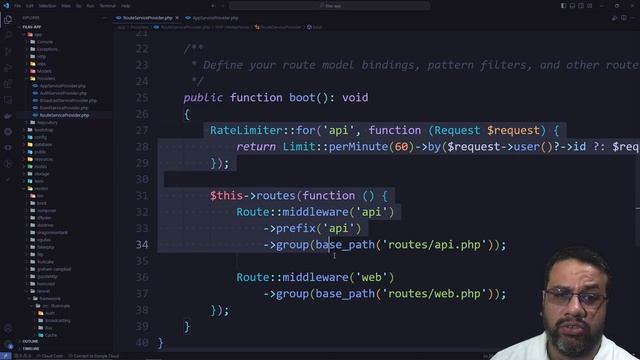Open the Selection menu
Viewport: 640px width, 360px height.
(x=47, y=6)
